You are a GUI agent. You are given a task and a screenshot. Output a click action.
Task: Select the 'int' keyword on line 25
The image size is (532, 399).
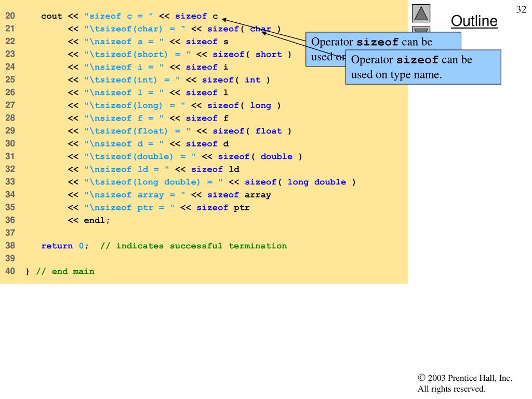coord(252,79)
